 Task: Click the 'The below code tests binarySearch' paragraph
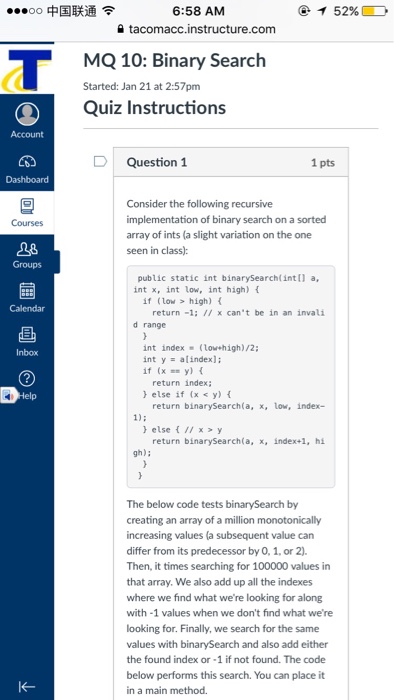229,597
